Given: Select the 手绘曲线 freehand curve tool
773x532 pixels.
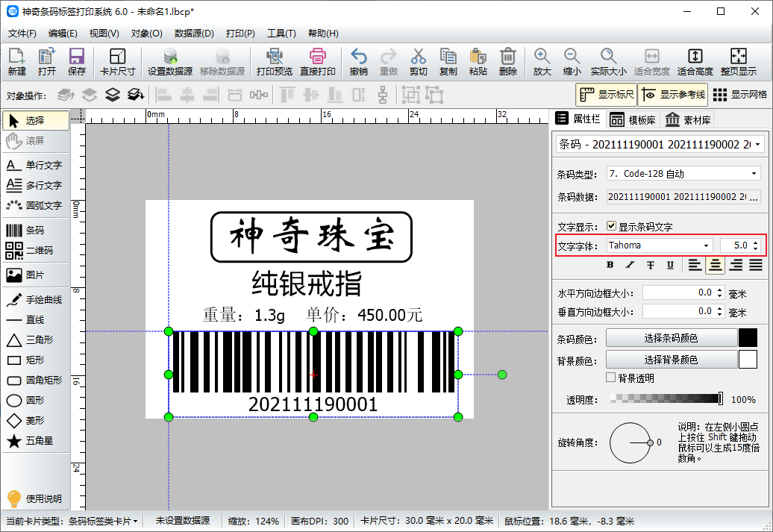Looking at the screenshot, I should (x=35, y=300).
